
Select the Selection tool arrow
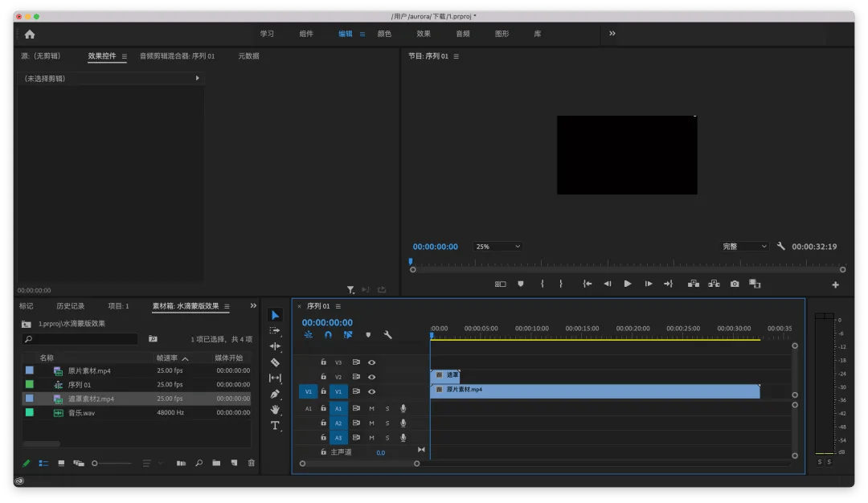tap(275, 316)
